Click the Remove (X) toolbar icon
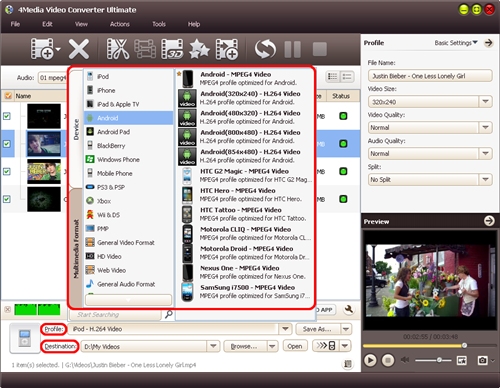The image size is (500, 388). pos(79,49)
